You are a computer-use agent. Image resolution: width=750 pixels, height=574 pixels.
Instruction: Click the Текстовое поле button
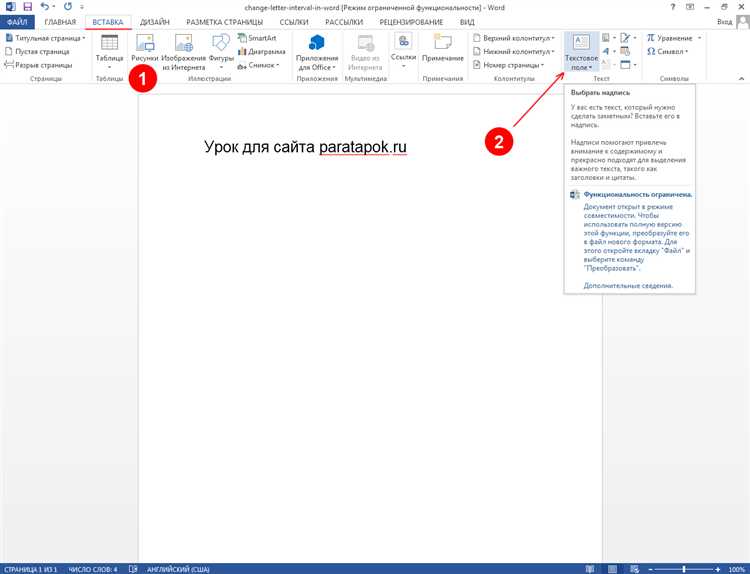[x=581, y=52]
